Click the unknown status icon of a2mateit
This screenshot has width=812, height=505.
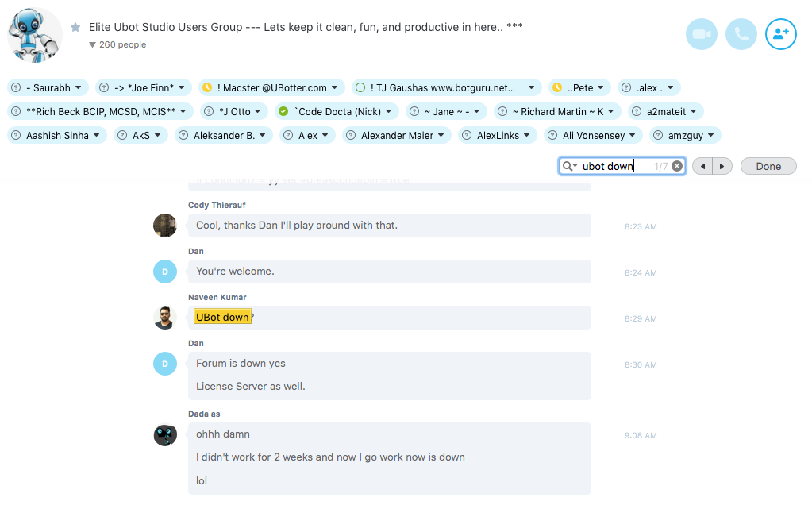(637, 111)
